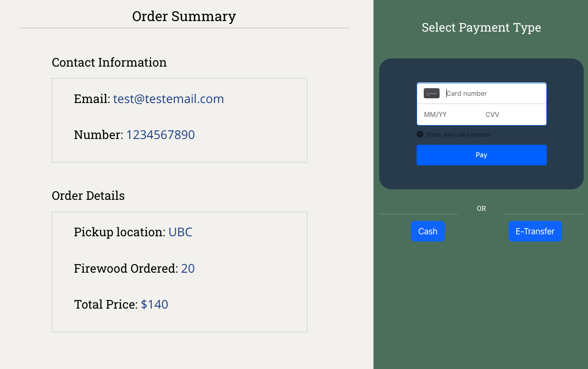Choose the Cash payment button

pos(428,231)
